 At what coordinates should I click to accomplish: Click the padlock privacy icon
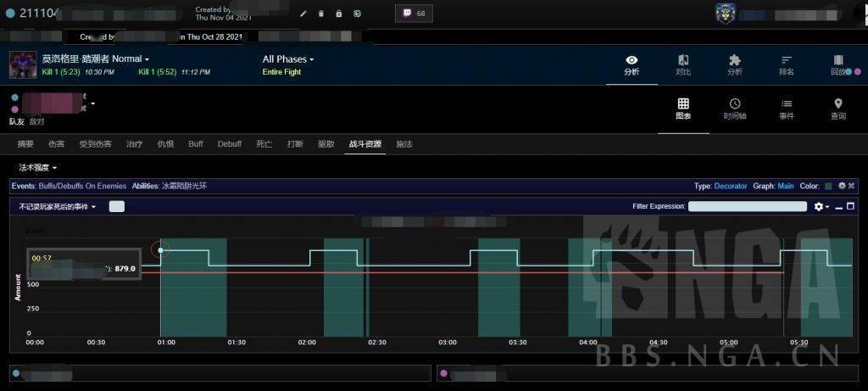click(x=339, y=14)
